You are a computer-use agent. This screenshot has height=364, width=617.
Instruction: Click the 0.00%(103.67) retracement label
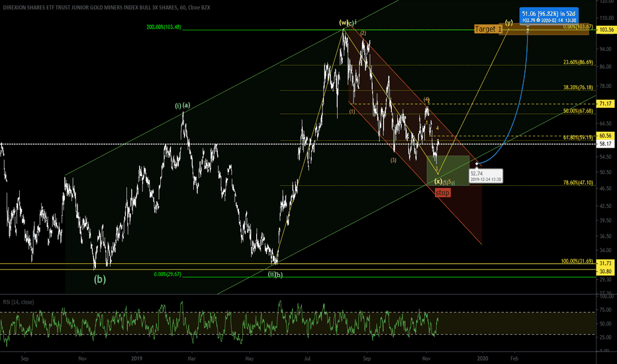[x=578, y=26]
